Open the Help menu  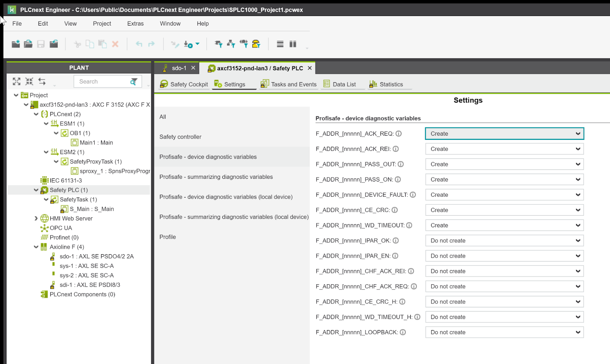(x=203, y=24)
